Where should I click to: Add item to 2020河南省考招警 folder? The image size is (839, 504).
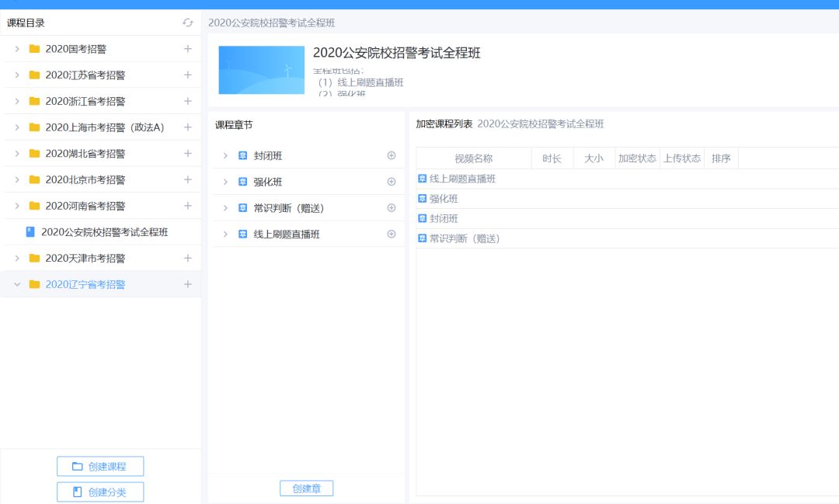coord(188,206)
